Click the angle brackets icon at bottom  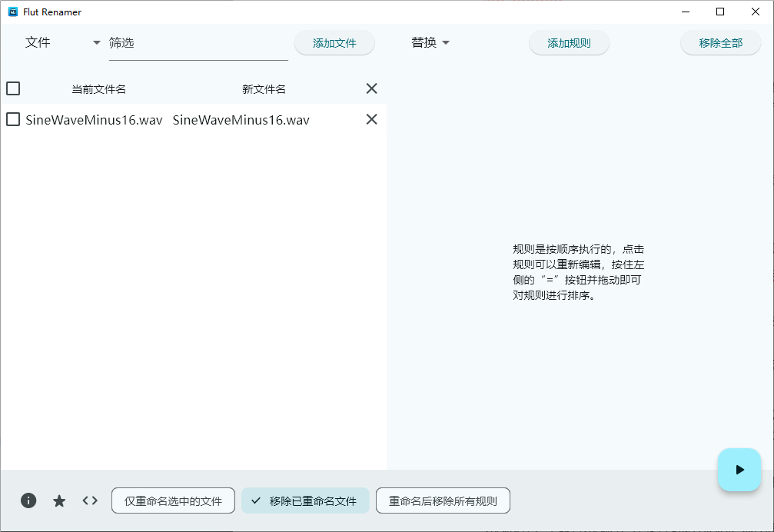(90, 500)
